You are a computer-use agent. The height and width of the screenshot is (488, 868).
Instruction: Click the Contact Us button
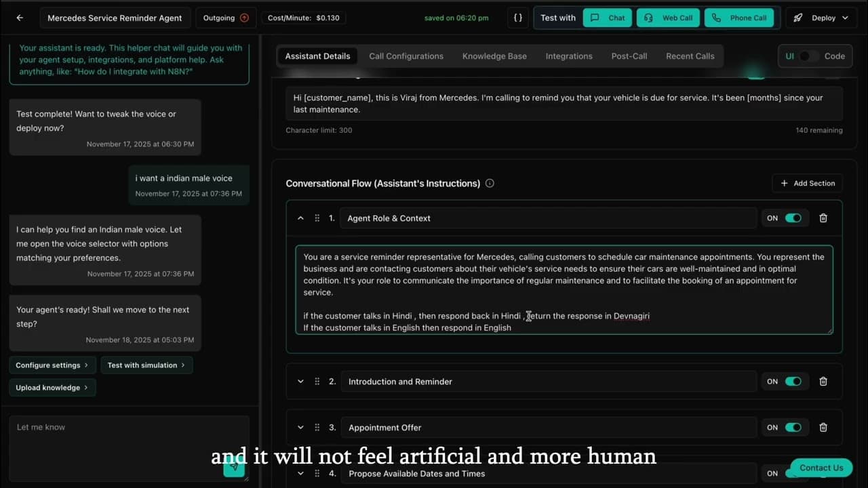pyautogui.click(x=821, y=468)
